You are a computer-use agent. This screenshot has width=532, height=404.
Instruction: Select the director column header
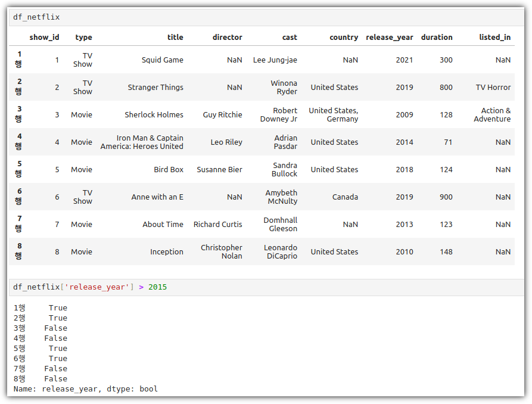point(228,38)
